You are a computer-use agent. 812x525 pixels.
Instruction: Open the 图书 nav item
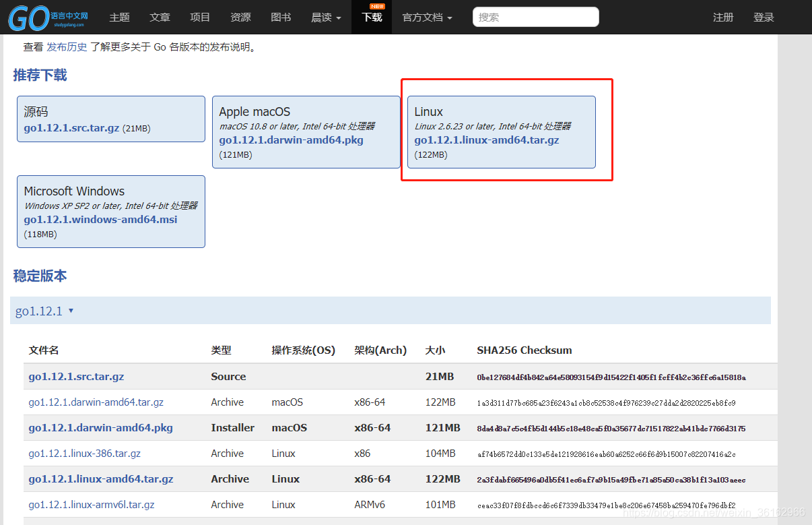click(x=281, y=18)
